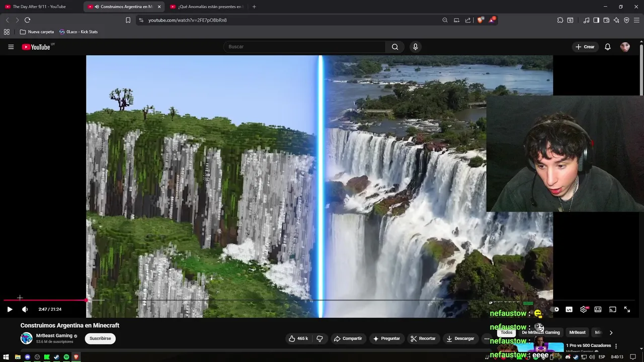644x362 pixels.
Task: Play the video
Action: [10, 309]
